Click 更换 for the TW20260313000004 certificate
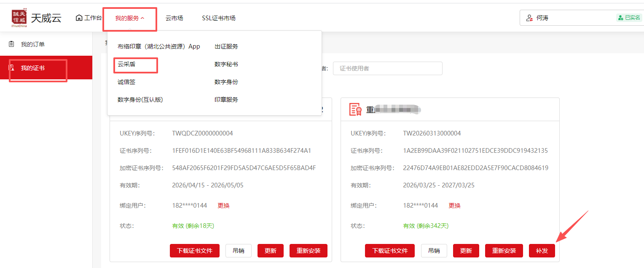This screenshot has height=268, width=644. (454, 206)
